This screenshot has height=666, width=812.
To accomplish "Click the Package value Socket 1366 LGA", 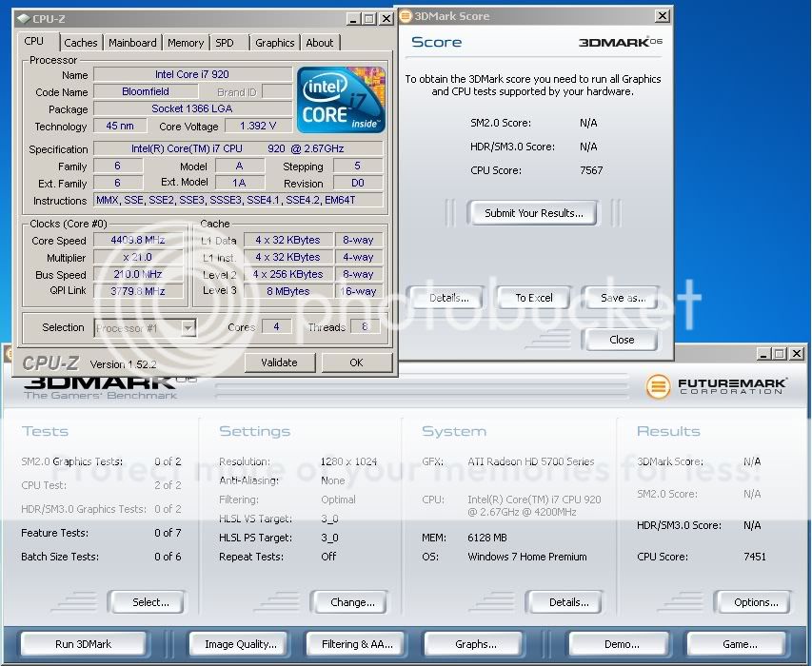I will coord(192,108).
